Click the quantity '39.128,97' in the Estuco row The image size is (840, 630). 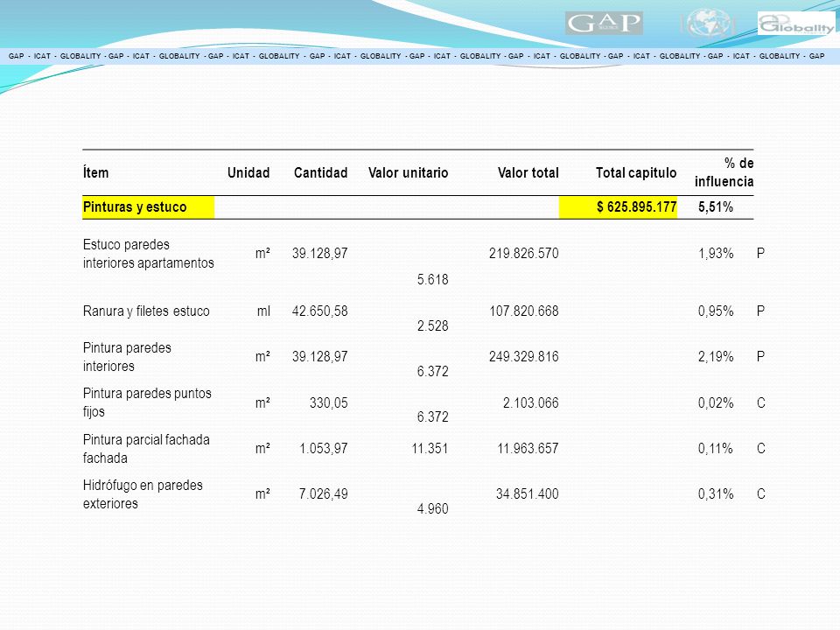[320, 254]
